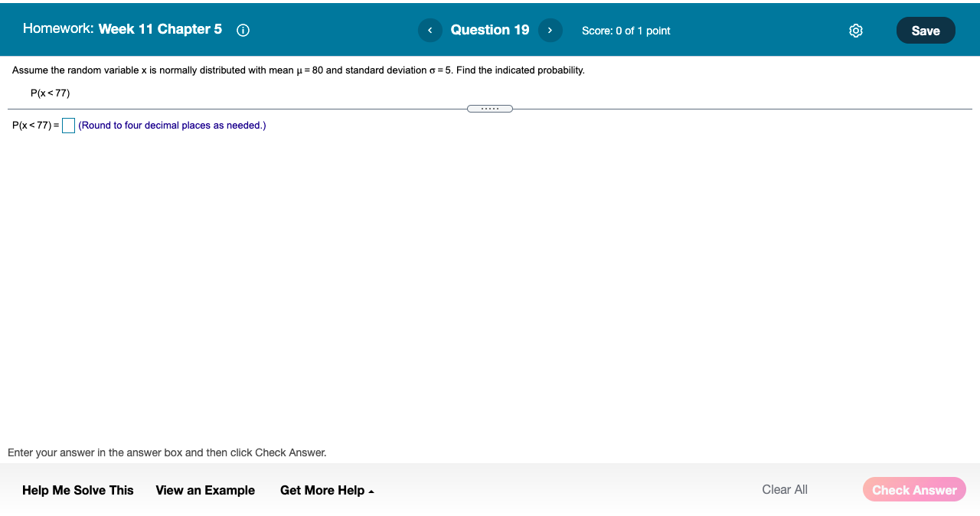Open View an Example
The image size is (980, 516).
(205, 490)
